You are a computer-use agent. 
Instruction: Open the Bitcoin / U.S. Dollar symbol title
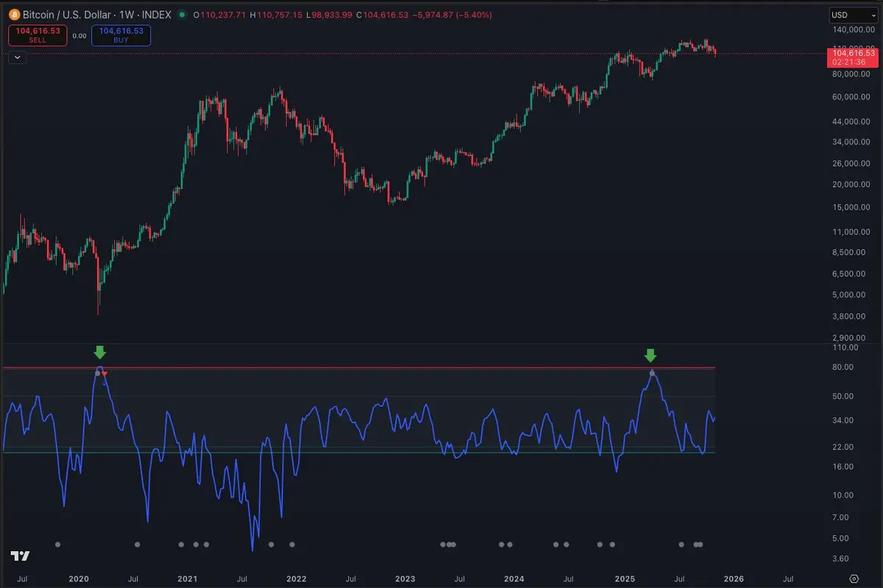(96, 15)
